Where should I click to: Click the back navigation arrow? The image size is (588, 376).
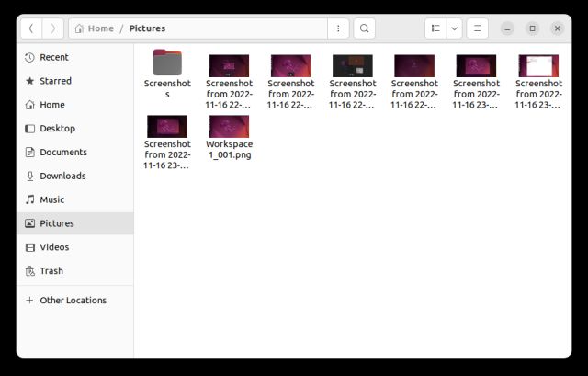31,28
